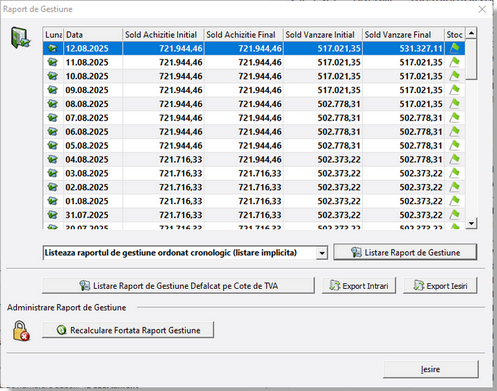Viewport: 497px width, 391px height.
Task: Click the row icon beside 04.08.2025
Action: click(53, 159)
